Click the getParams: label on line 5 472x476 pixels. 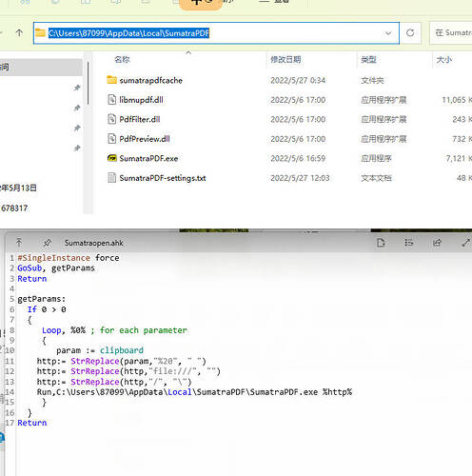click(42, 299)
